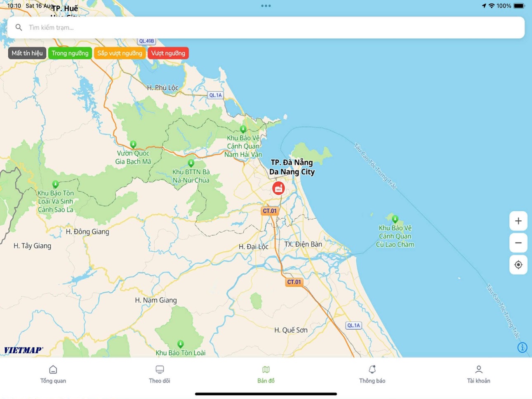Open the Tổng quan tab
This screenshot has height=399, width=532.
click(x=53, y=374)
